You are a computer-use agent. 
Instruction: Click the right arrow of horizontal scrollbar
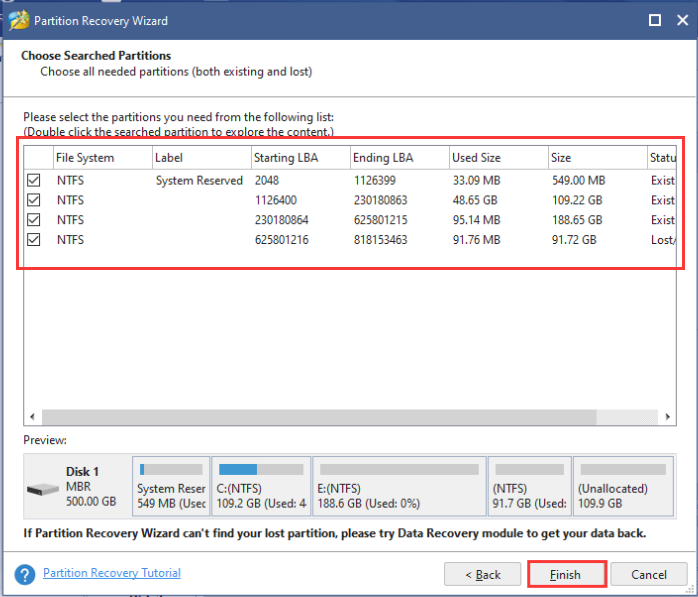(x=667, y=417)
